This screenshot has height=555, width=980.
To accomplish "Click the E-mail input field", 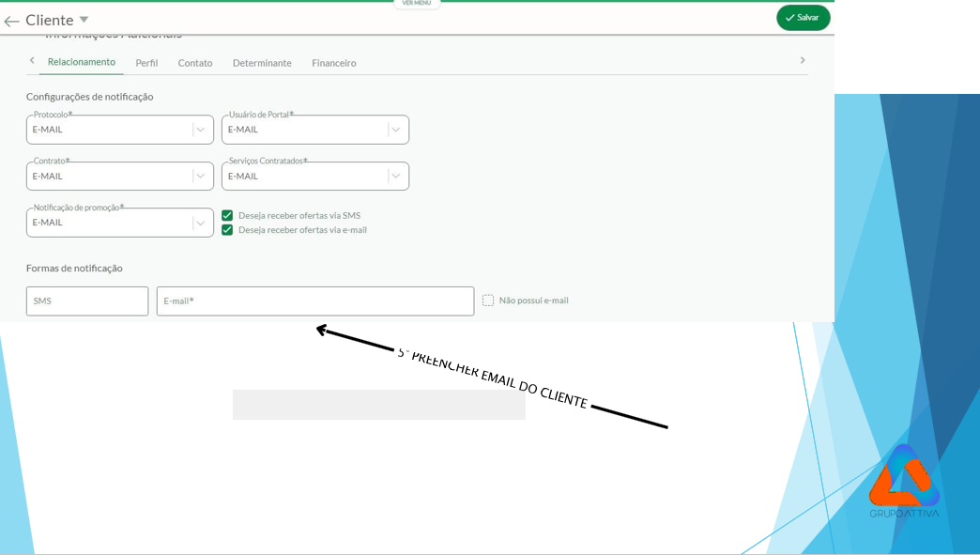I will [314, 301].
